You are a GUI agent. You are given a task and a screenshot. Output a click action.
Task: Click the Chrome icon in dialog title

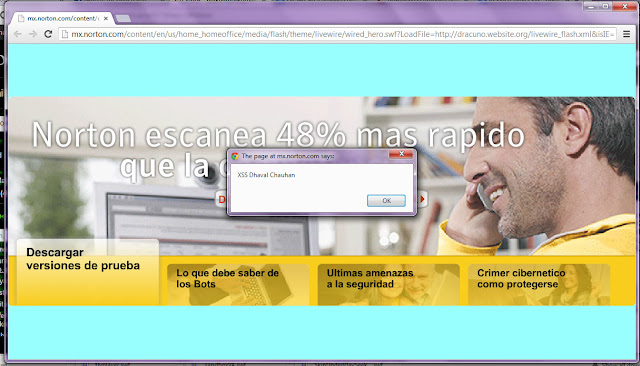pos(235,156)
